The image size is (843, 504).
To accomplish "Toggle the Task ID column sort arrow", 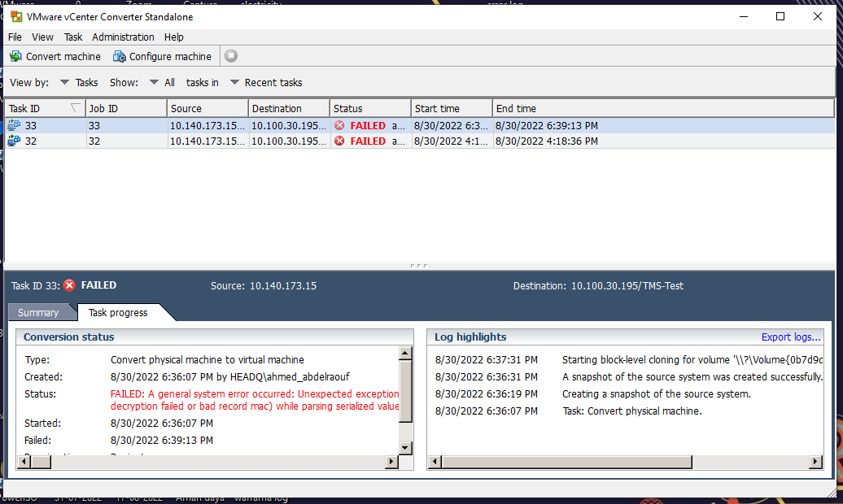I will (75, 108).
